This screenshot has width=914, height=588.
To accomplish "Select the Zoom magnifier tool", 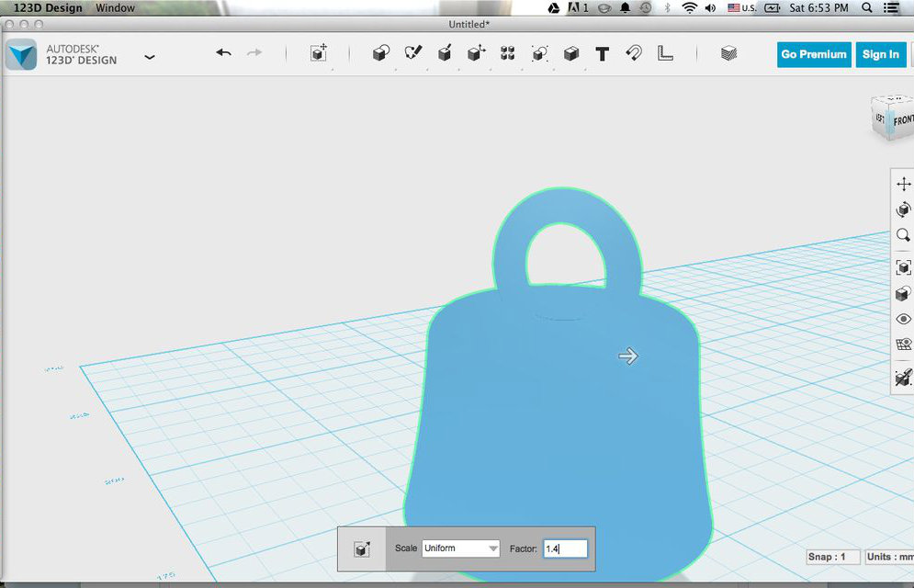I will tap(904, 235).
